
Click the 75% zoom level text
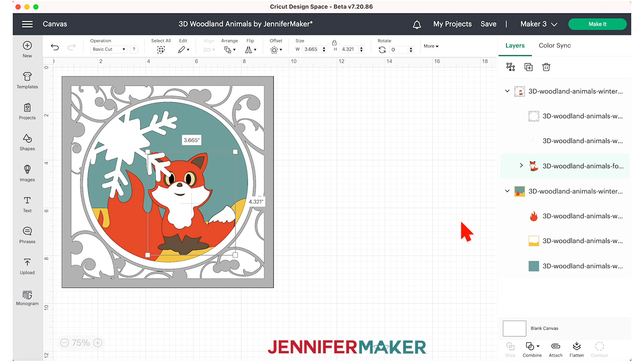[81, 343]
